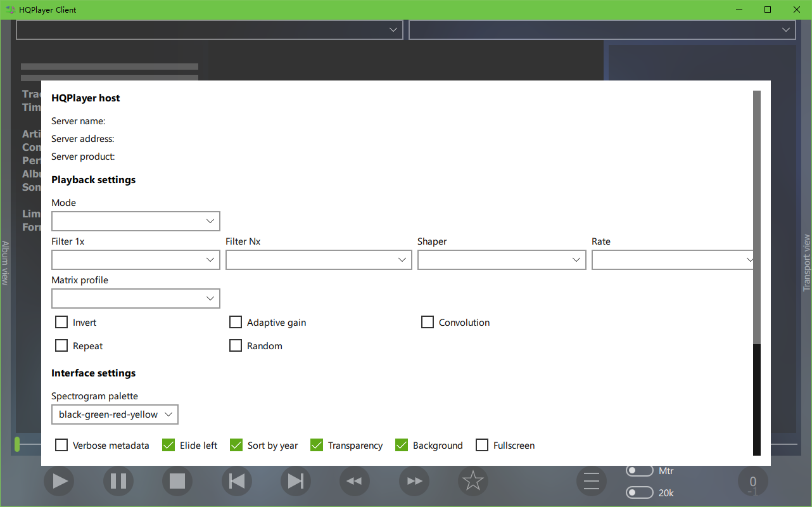Click the 'HQPlayer host' heading

86,98
